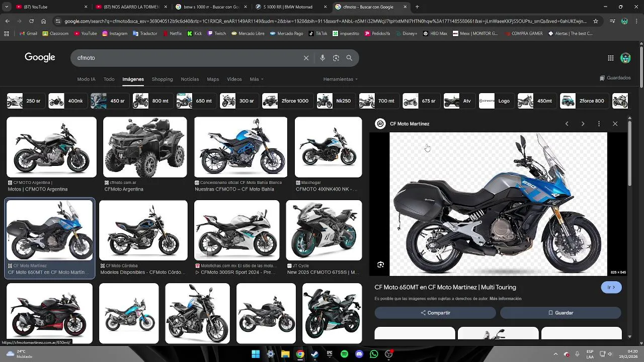Expand the Herramientas dropdown

341,79
